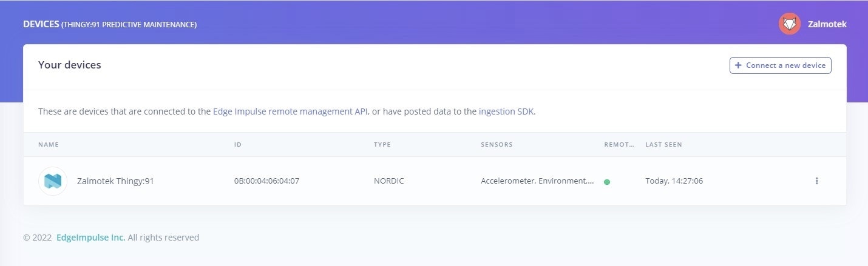Click the TYPE column header
Image resolution: width=868 pixels, height=266 pixels.
382,145
